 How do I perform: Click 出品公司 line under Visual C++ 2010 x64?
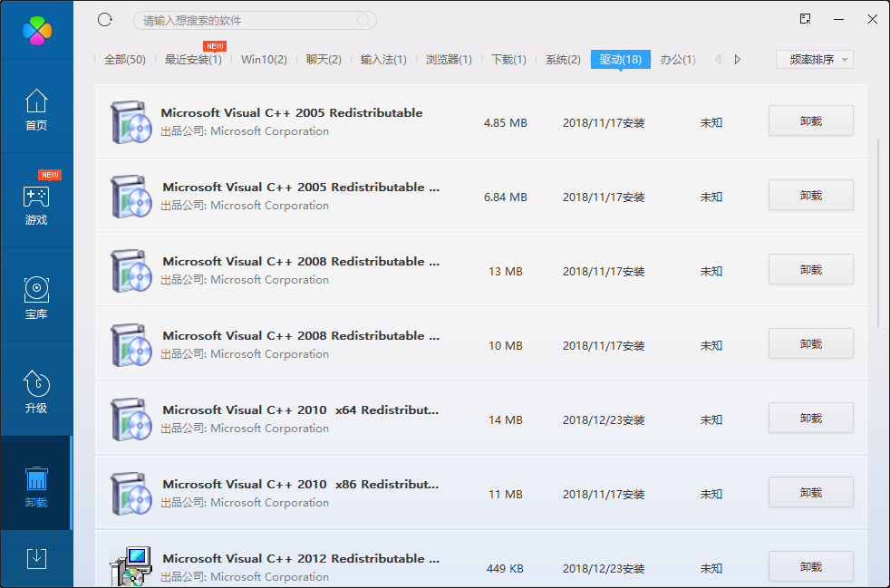pyautogui.click(x=245, y=428)
